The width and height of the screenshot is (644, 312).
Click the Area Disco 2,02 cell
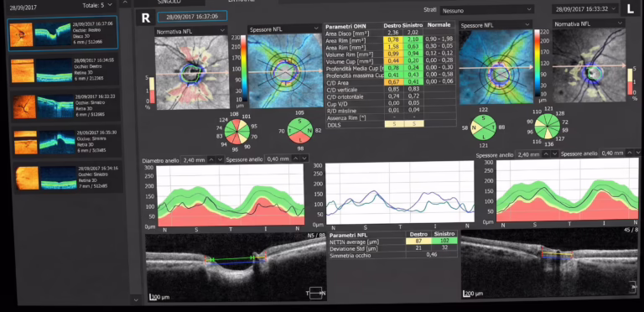pos(413,33)
